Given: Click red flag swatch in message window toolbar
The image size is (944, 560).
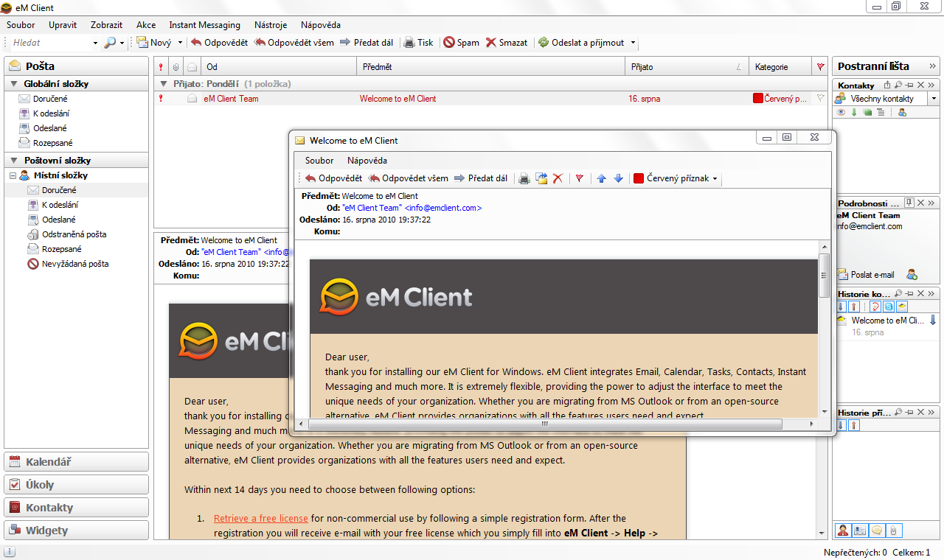Looking at the screenshot, I should tap(639, 178).
